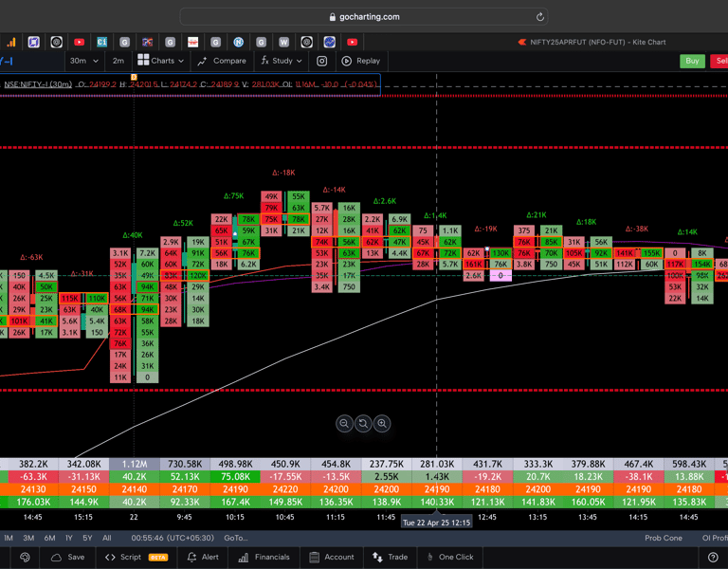Click the 1.12M volume cell

pos(135,464)
